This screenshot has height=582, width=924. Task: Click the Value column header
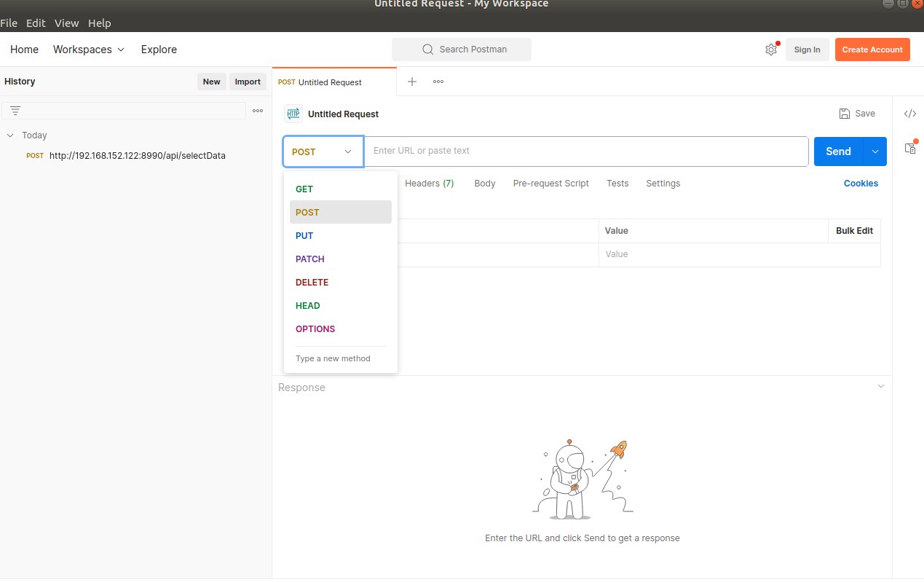pos(617,231)
